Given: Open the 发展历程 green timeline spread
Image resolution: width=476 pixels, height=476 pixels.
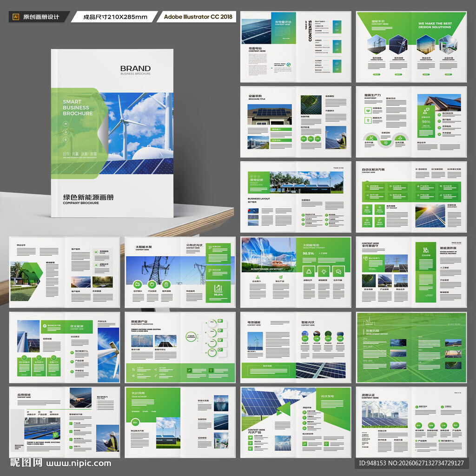Looking at the screenshot, I should coord(411,347).
